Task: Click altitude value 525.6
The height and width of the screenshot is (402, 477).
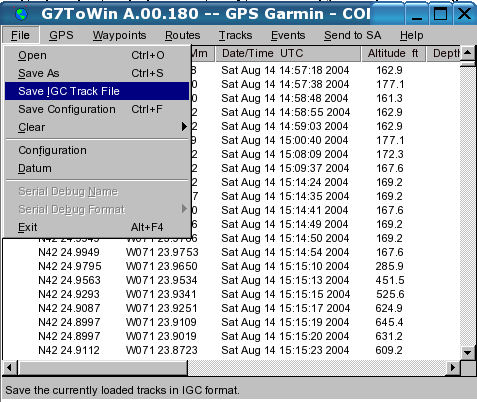Action: [390, 294]
